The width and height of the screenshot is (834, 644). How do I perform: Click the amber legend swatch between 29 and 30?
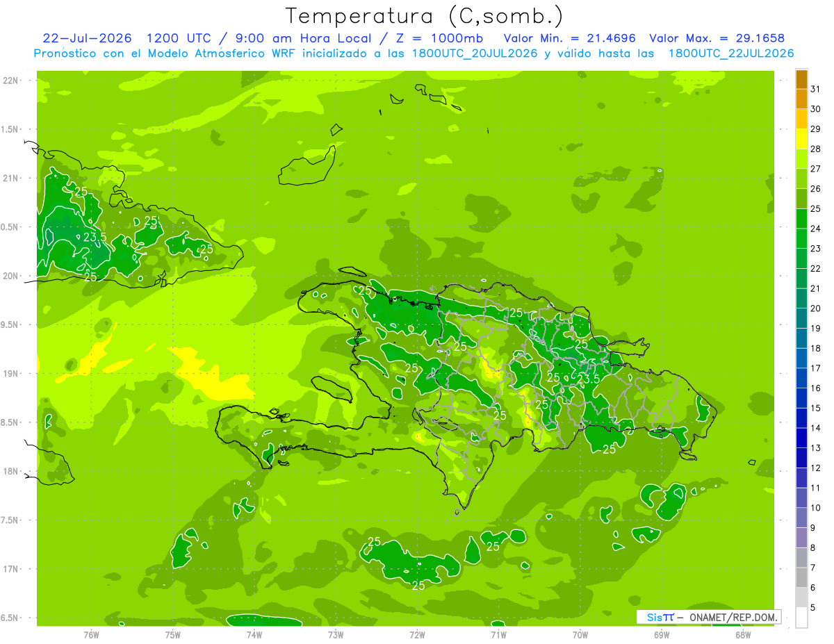click(801, 119)
